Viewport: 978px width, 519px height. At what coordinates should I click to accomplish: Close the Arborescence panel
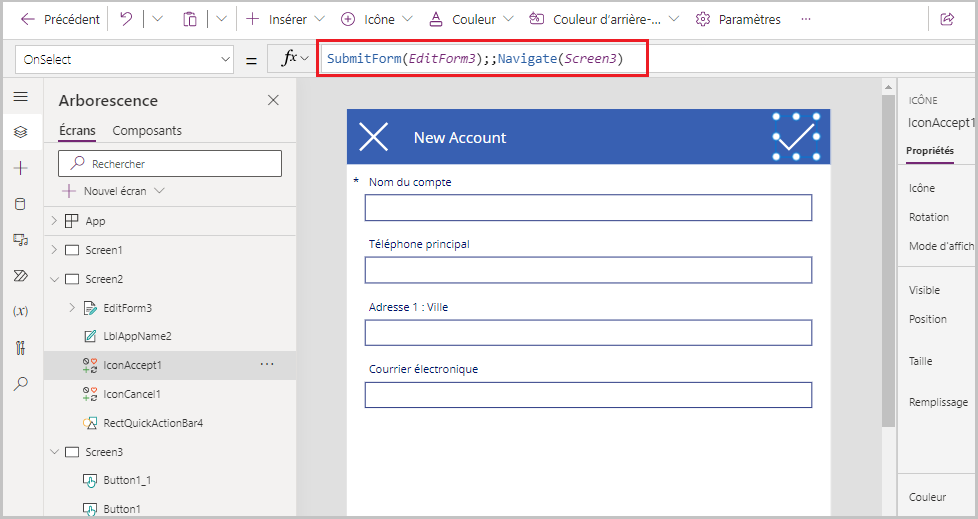pyautogui.click(x=273, y=100)
